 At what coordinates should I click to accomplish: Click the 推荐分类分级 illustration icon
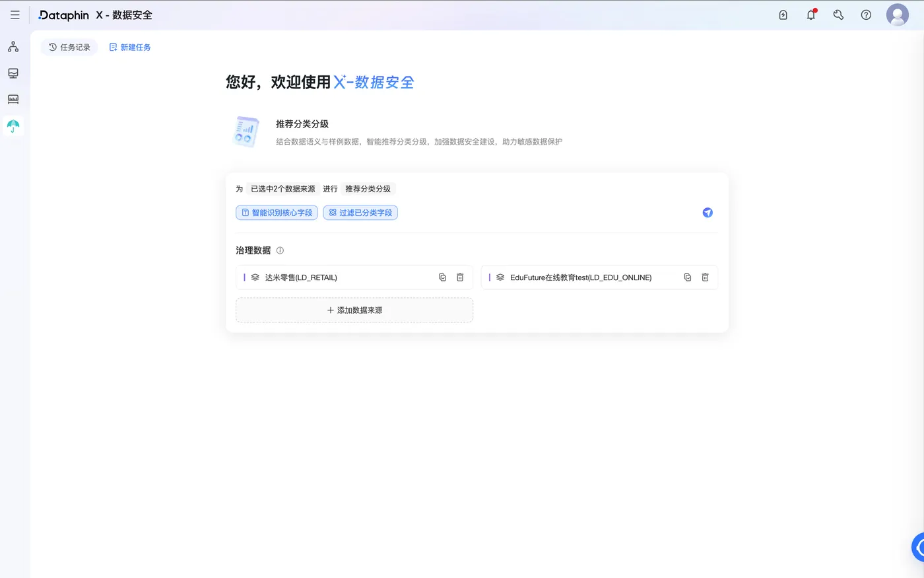click(246, 131)
